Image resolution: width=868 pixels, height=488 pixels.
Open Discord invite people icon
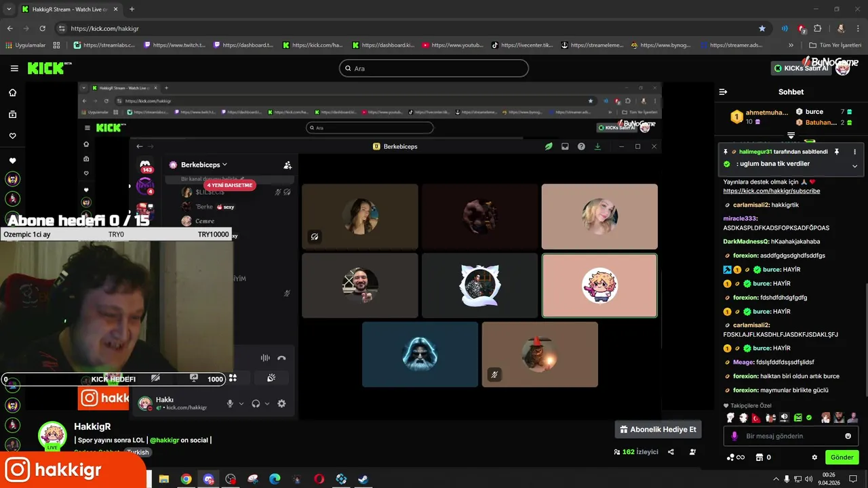(x=288, y=165)
